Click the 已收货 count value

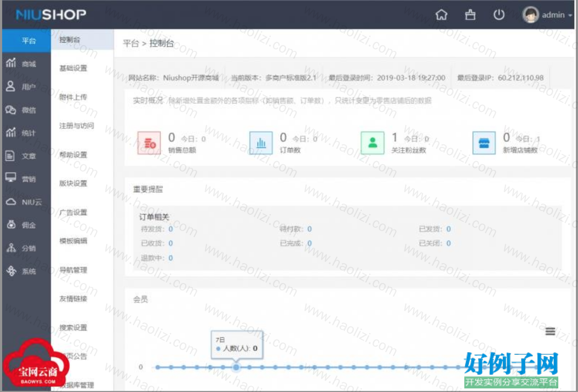[171, 243]
